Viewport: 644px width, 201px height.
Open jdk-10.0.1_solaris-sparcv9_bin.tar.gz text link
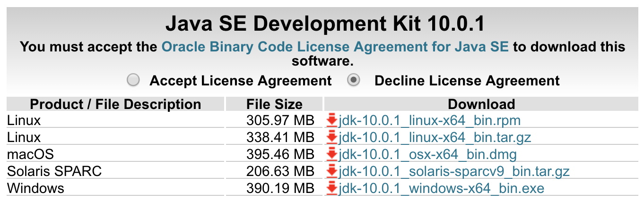click(x=454, y=172)
